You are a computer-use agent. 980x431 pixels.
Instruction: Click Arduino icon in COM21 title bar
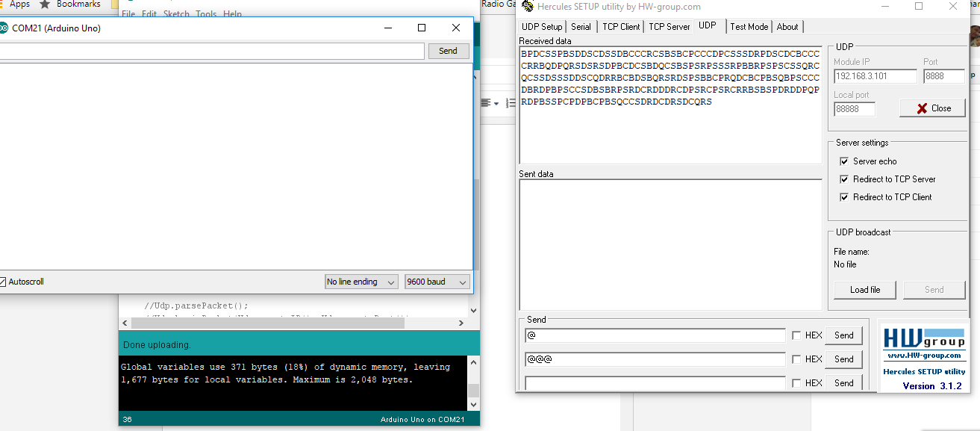(x=4, y=28)
